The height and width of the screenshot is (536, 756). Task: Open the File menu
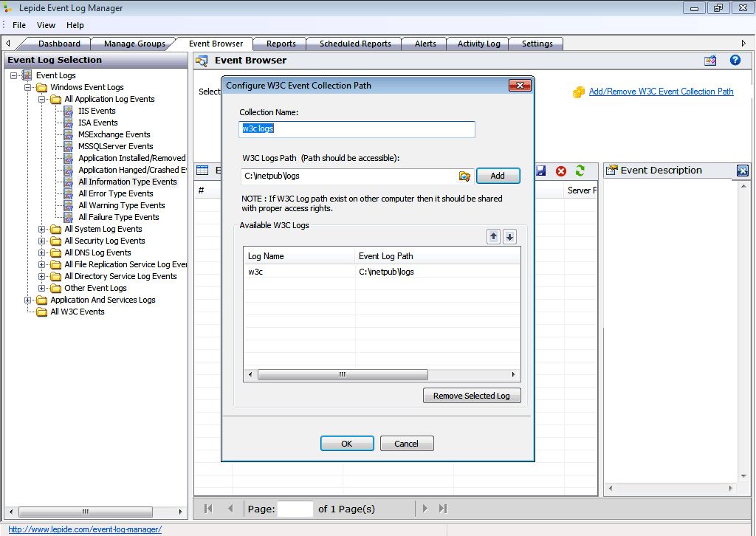(x=19, y=25)
